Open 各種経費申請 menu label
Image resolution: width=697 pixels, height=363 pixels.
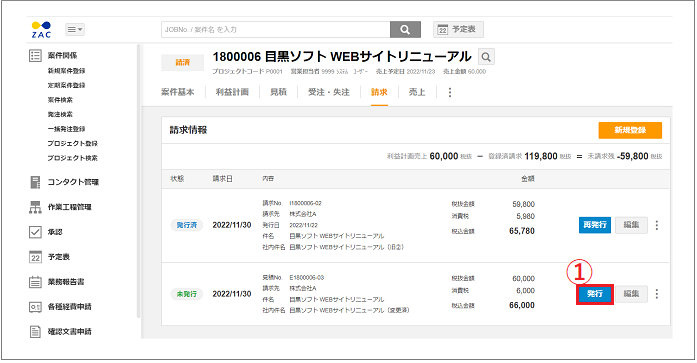(70, 307)
